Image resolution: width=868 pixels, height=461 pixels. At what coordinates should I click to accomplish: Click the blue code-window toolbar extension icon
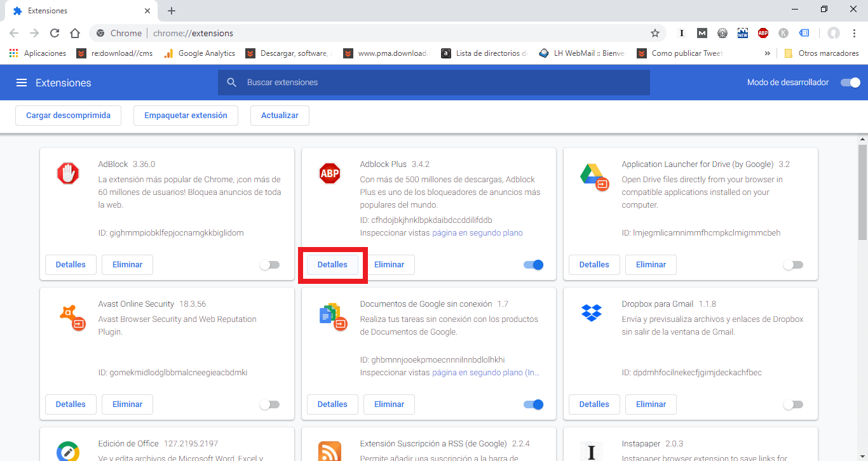[804, 33]
